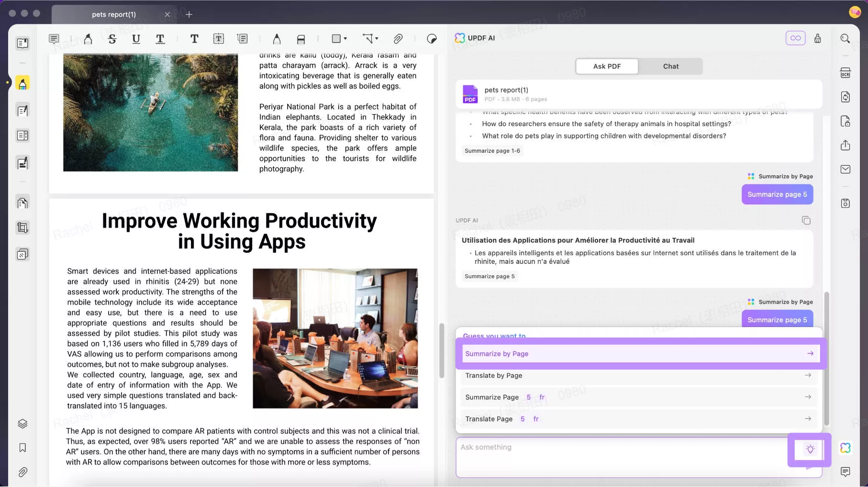Select the strikethrough annotation tool

(x=112, y=39)
